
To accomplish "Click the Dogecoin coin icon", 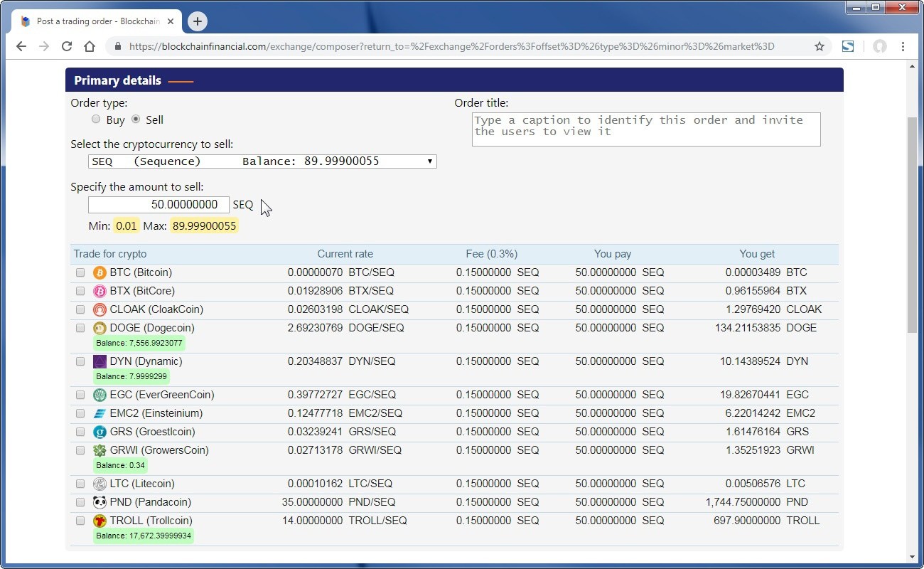I will pyautogui.click(x=100, y=328).
